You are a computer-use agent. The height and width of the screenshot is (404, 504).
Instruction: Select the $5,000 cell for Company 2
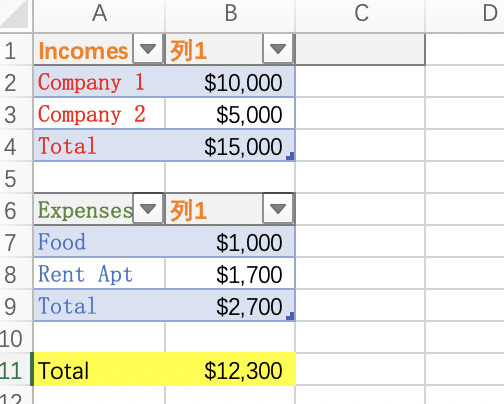click(x=230, y=114)
